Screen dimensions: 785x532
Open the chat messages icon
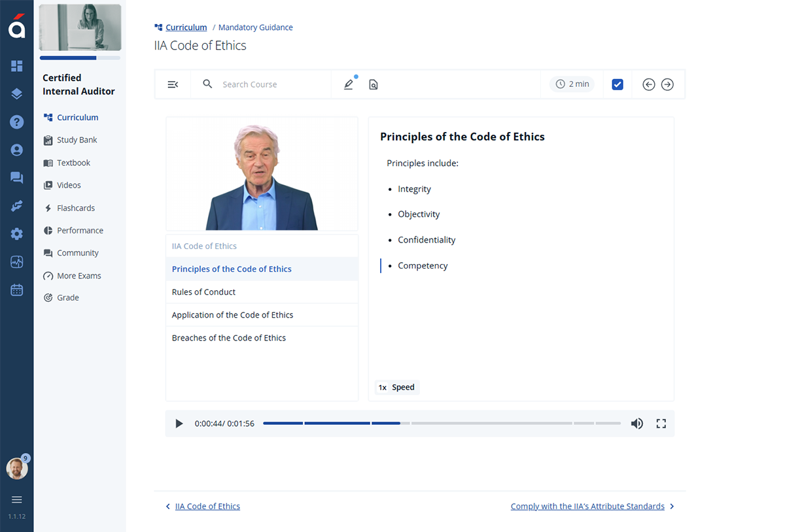(x=16, y=177)
